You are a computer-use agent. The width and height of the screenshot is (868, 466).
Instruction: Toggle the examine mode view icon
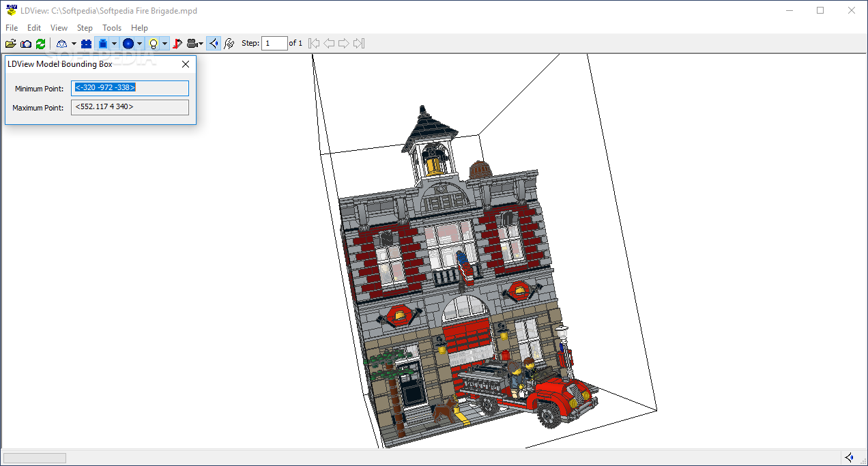(214, 44)
